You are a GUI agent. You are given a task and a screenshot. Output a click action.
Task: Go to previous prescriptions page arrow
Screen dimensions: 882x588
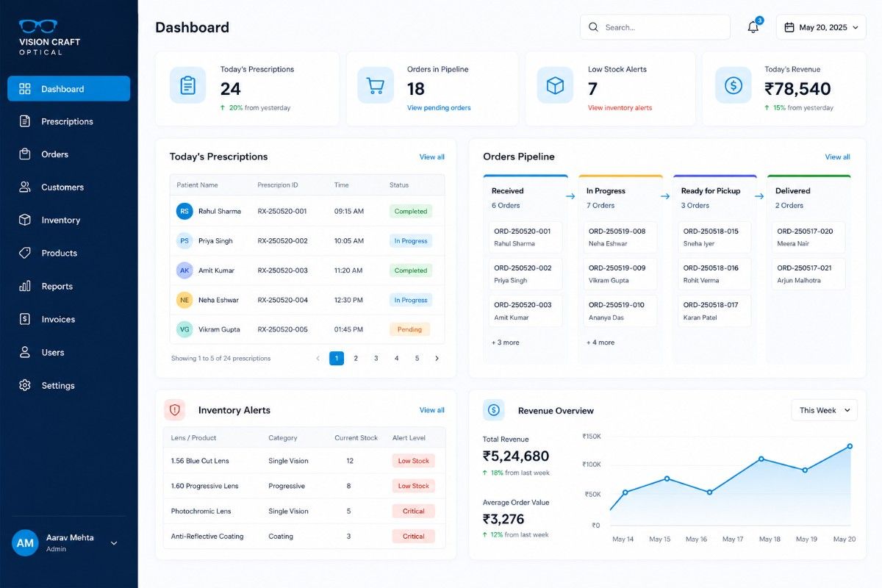coord(318,359)
